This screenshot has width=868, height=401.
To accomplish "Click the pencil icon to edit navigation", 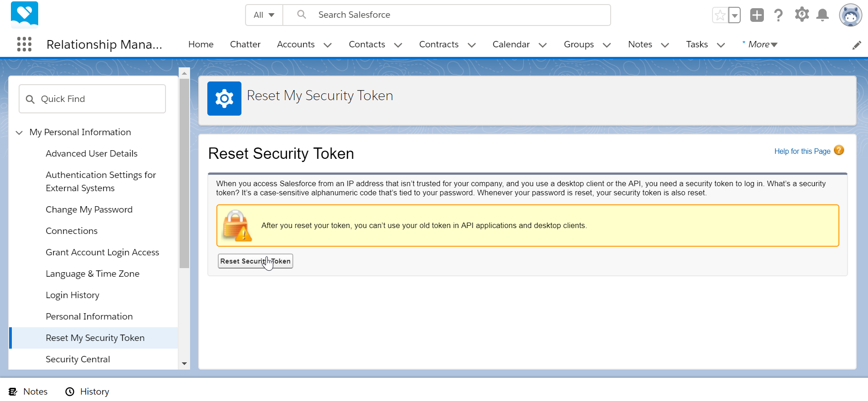I will pos(857,45).
